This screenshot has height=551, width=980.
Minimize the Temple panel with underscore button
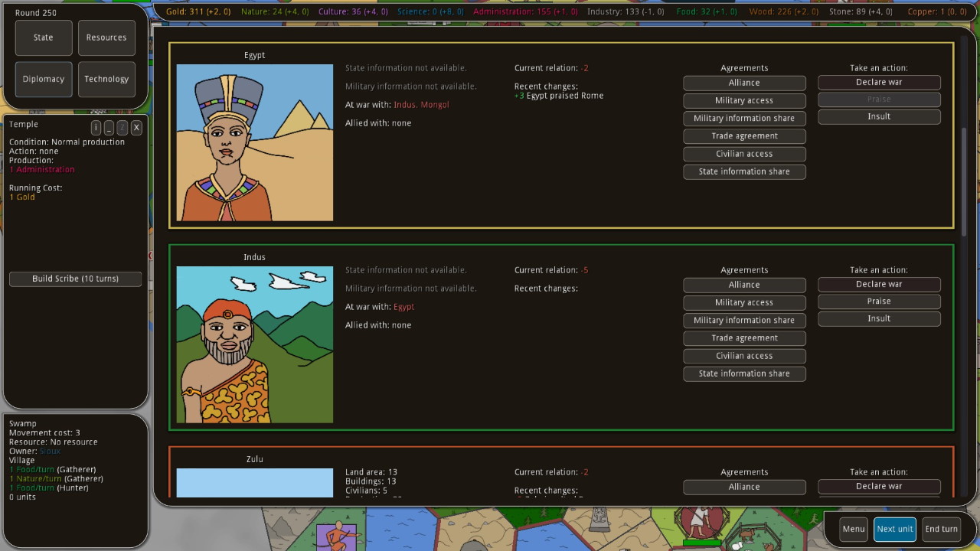coord(109,128)
